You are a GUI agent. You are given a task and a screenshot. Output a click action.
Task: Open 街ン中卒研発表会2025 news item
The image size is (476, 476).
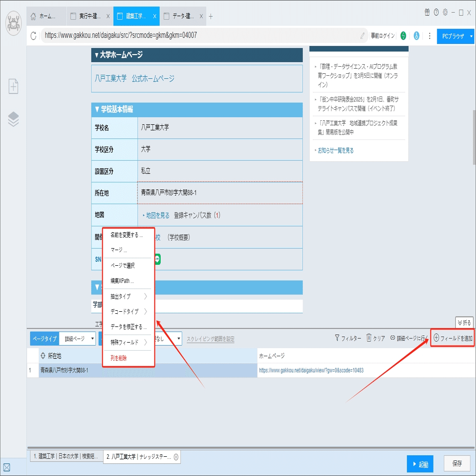[358, 104]
